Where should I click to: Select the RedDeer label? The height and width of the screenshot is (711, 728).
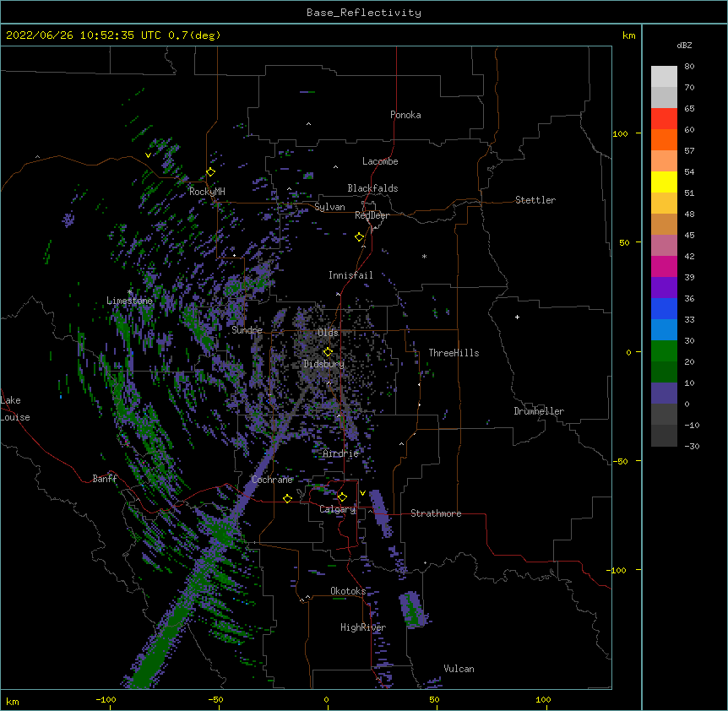372,215
